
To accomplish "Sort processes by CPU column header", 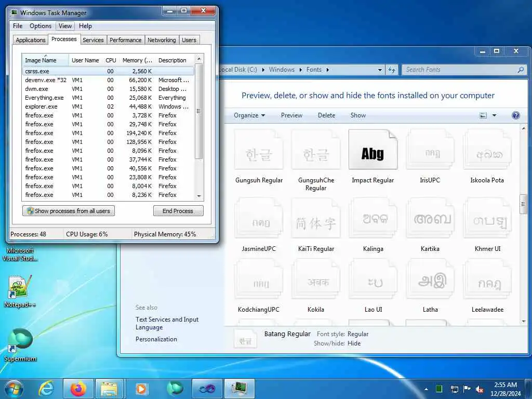I will 111,60.
